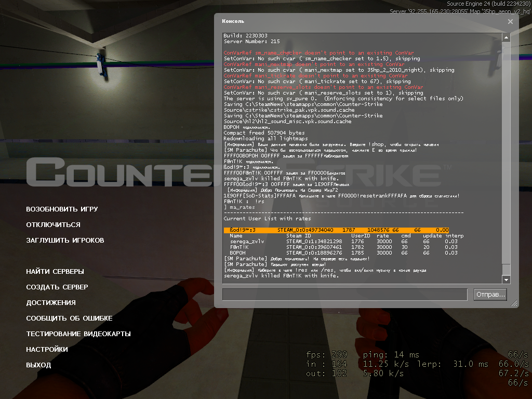532x399 pixels.
Task: Select ВОЗОБНОВИТЬ ИГРУ in the main menu
Action: [62, 209]
